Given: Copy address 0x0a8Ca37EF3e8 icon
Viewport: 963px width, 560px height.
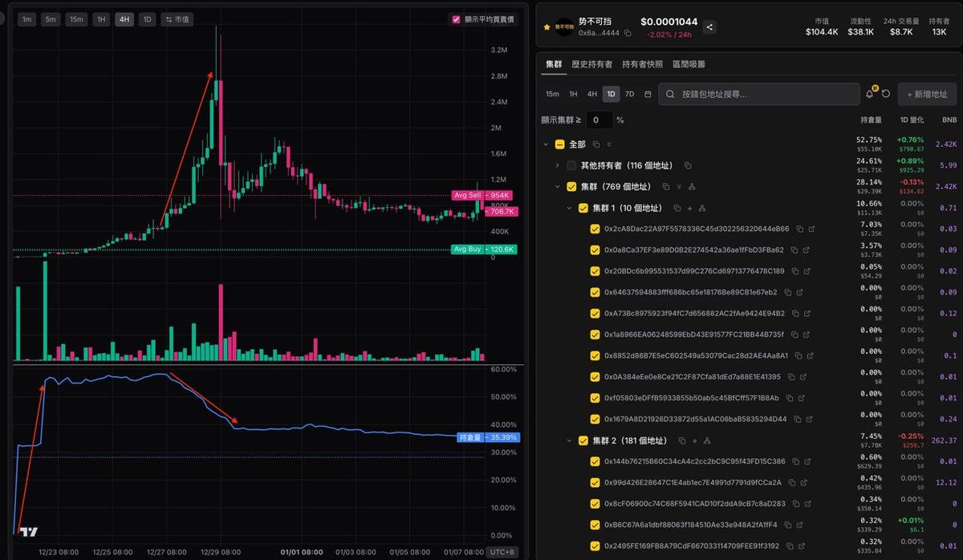Looking at the screenshot, I should [x=793, y=250].
